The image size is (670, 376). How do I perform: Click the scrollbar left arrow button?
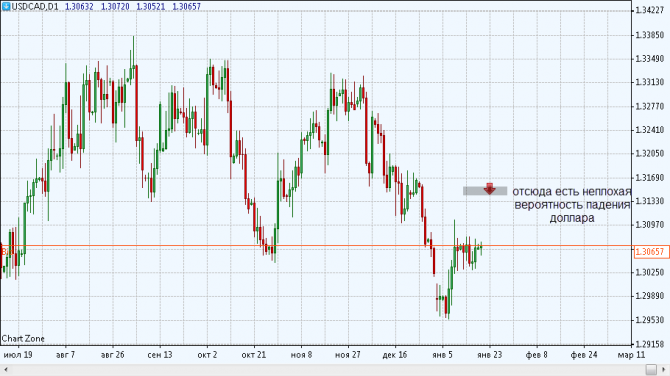point(6,370)
